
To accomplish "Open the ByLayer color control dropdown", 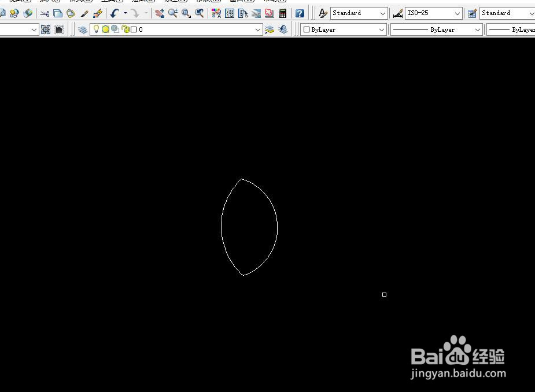I will click(x=344, y=29).
